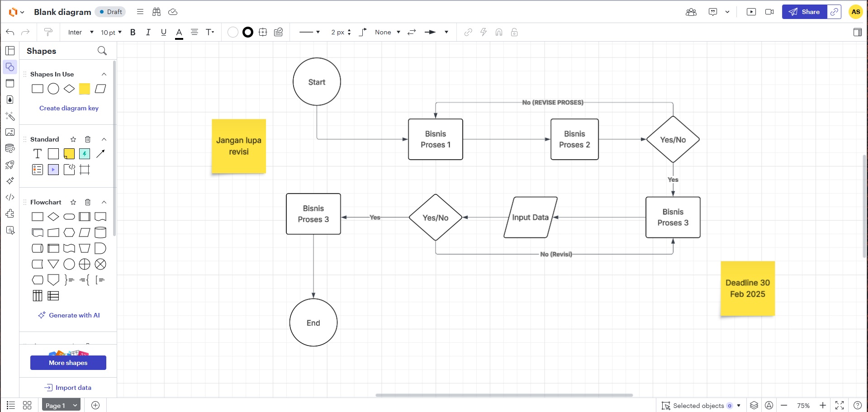Open the line style dropdown
This screenshot has width=868, height=412.
309,32
